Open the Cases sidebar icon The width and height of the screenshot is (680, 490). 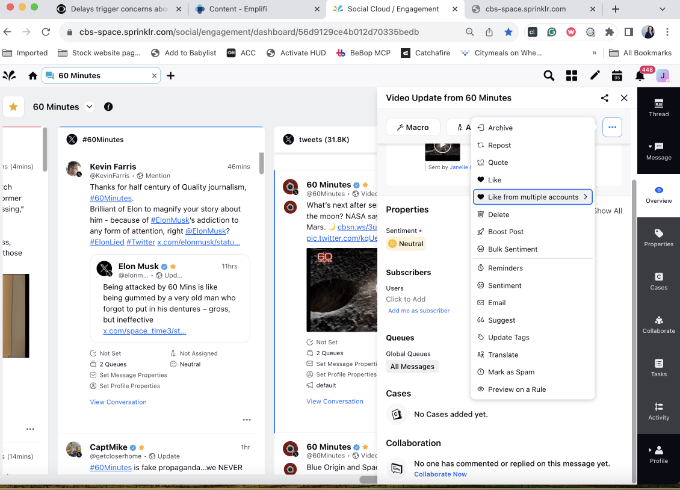(x=659, y=281)
